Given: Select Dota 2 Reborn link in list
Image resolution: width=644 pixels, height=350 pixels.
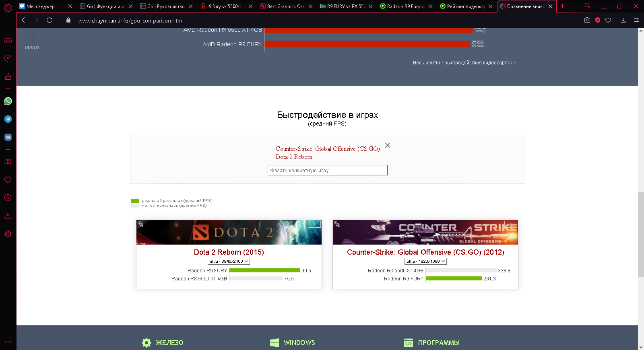Looking at the screenshot, I should tap(294, 157).
